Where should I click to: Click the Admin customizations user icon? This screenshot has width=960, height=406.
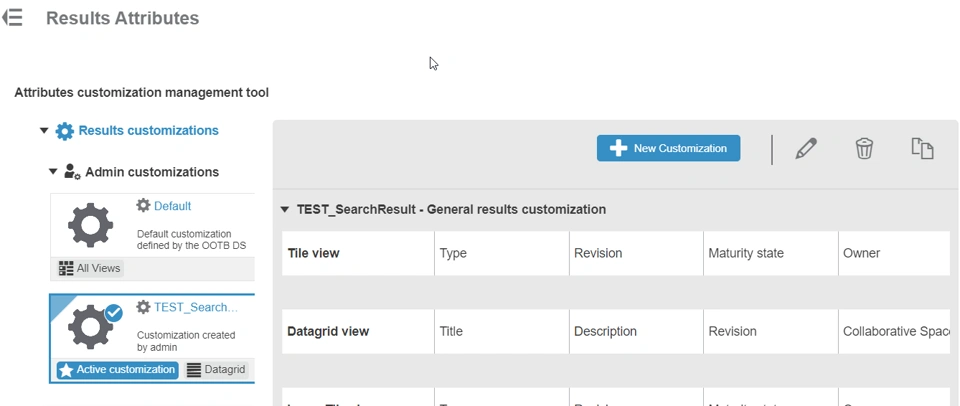tap(72, 172)
